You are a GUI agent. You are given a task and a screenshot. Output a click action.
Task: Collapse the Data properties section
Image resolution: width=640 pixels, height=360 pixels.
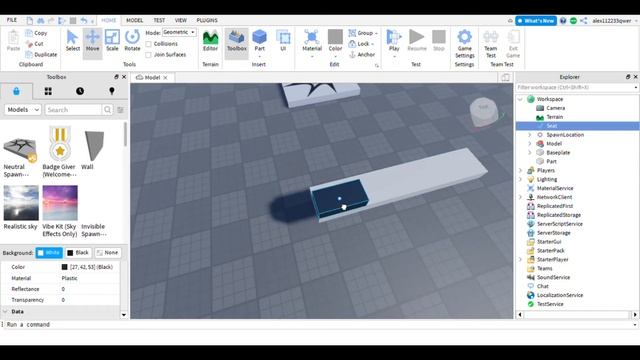coord(6,311)
